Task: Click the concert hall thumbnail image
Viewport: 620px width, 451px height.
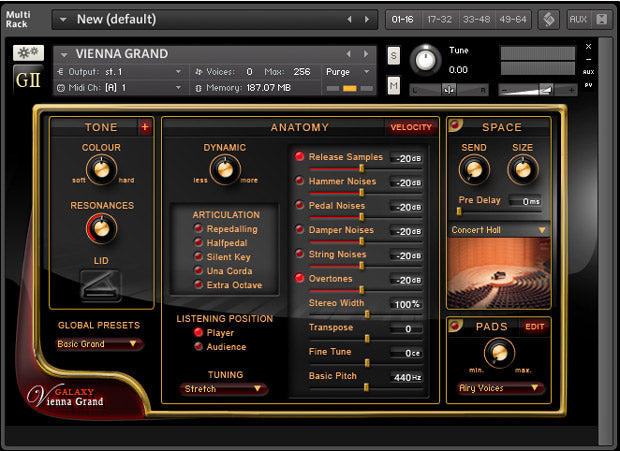Action: pos(499,271)
